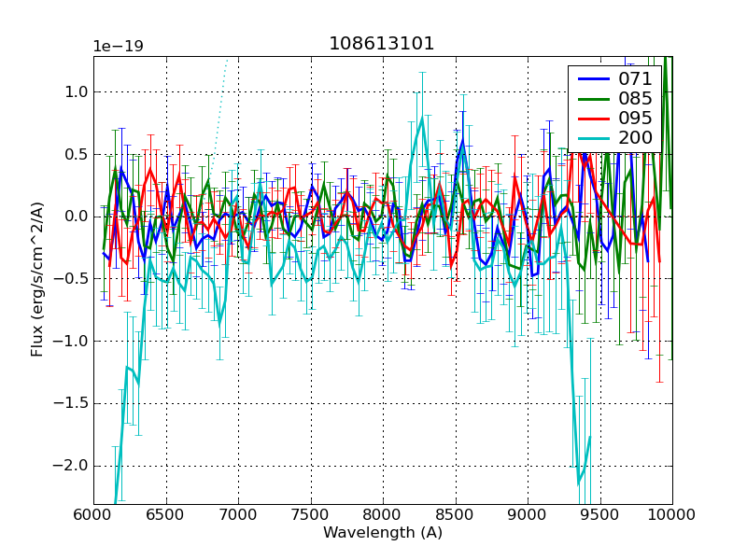
Task: Click the Wavelength (A) x-axis label
Action: click(382, 533)
